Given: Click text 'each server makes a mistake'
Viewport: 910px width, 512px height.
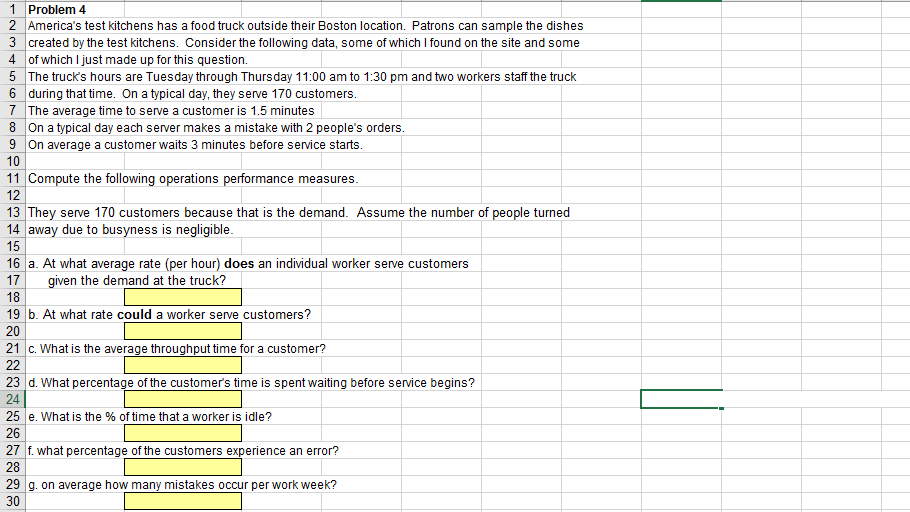Looking at the screenshot, I should point(193,128).
